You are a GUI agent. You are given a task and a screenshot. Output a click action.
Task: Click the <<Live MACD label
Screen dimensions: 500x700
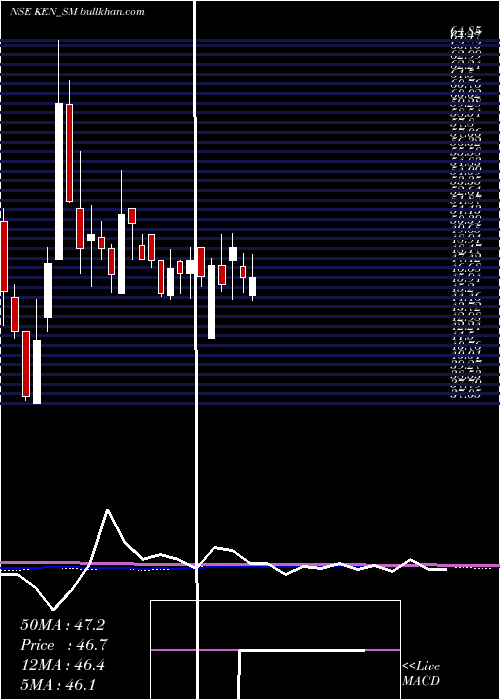click(421, 674)
